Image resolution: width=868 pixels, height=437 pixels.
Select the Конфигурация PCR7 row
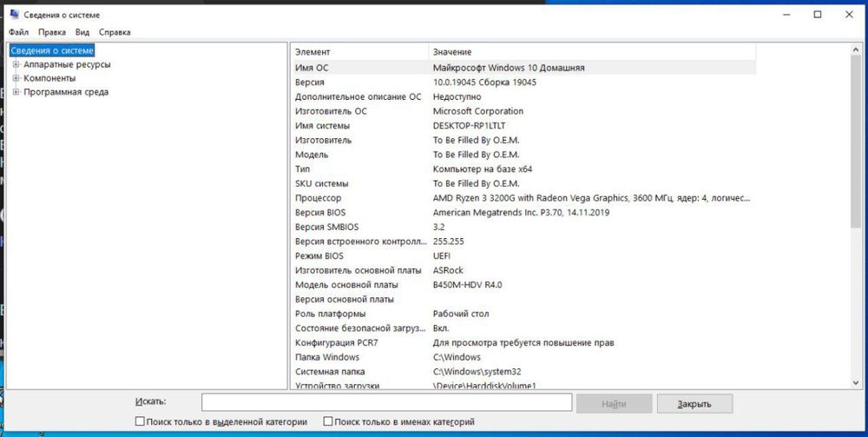coord(523,342)
